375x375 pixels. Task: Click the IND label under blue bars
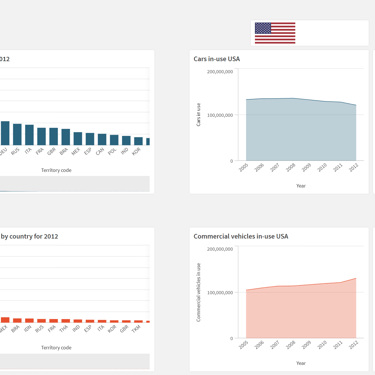124,151
